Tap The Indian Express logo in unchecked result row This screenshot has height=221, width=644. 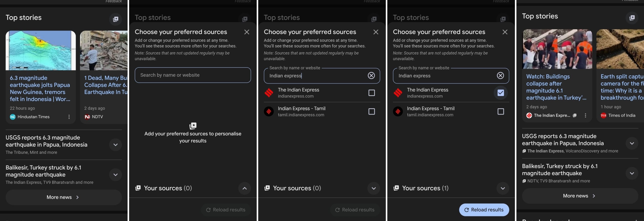[x=269, y=93]
